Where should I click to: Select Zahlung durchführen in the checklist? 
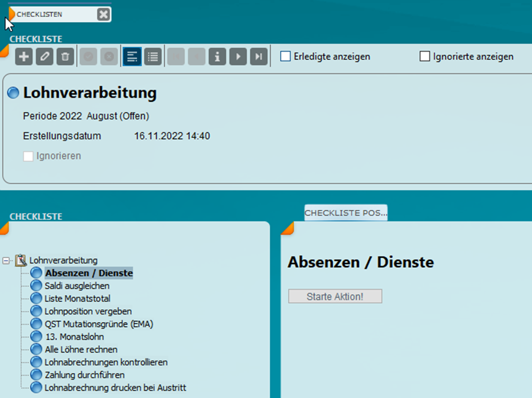coord(85,375)
